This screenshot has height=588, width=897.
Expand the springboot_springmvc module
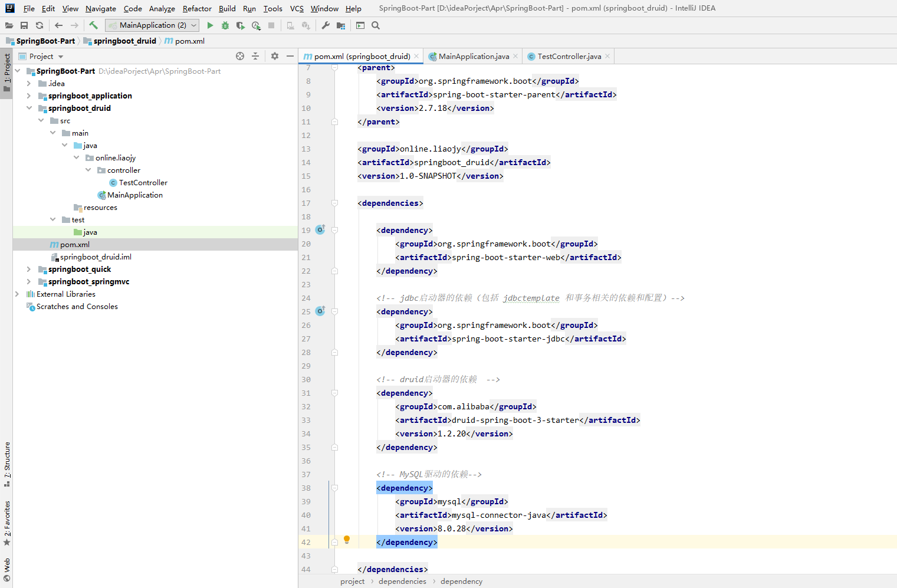click(29, 281)
